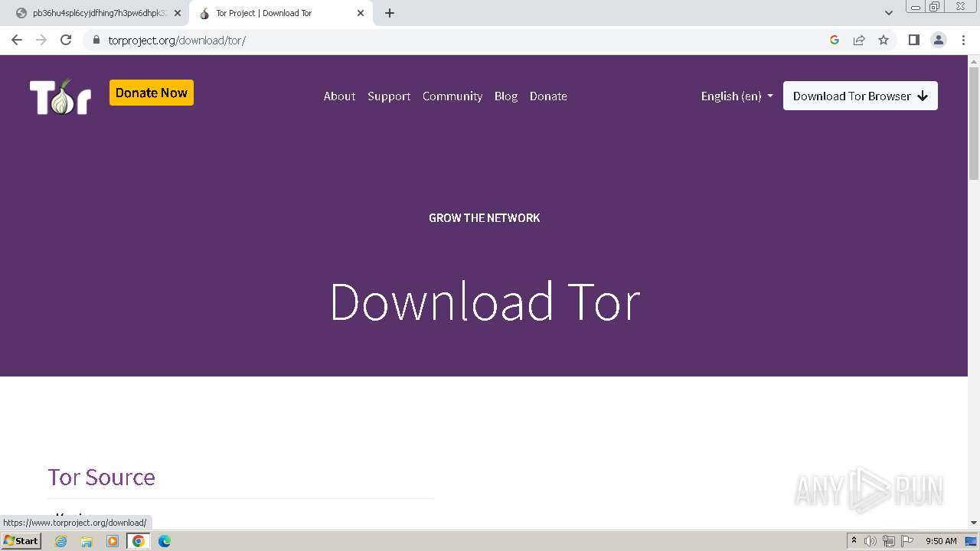Go back using browser back arrow
Image resolution: width=980 pixels, height=551 pixels.
pyautogui.click(x=17, y=40)
